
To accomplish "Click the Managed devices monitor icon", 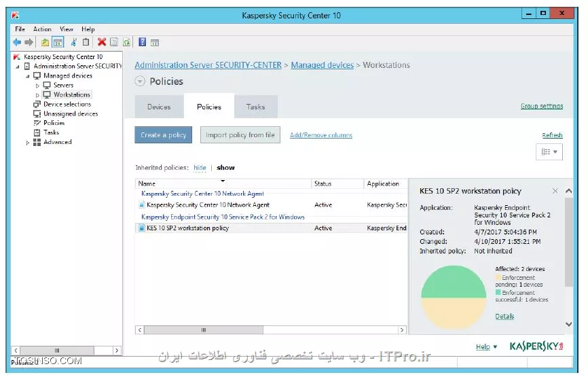I will (x=37, y=76).
